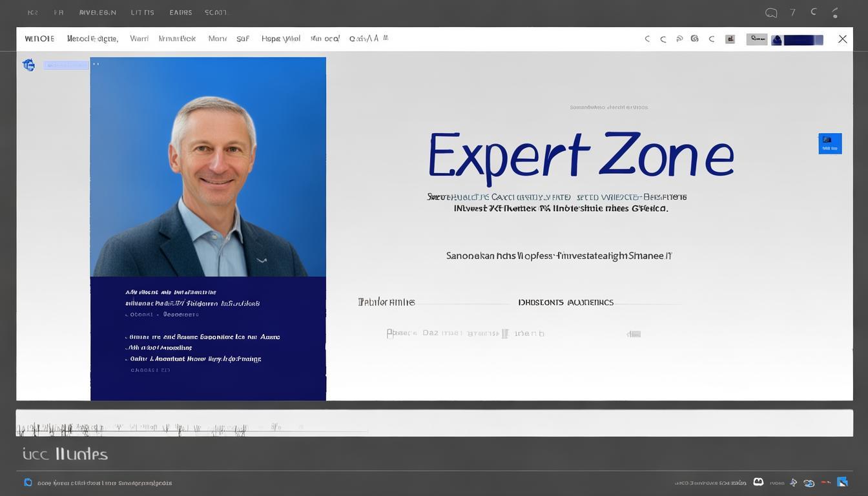Click the red dash icon in bottom tray
The width and height of the screenshot is (868, 496).
(825, 482)
